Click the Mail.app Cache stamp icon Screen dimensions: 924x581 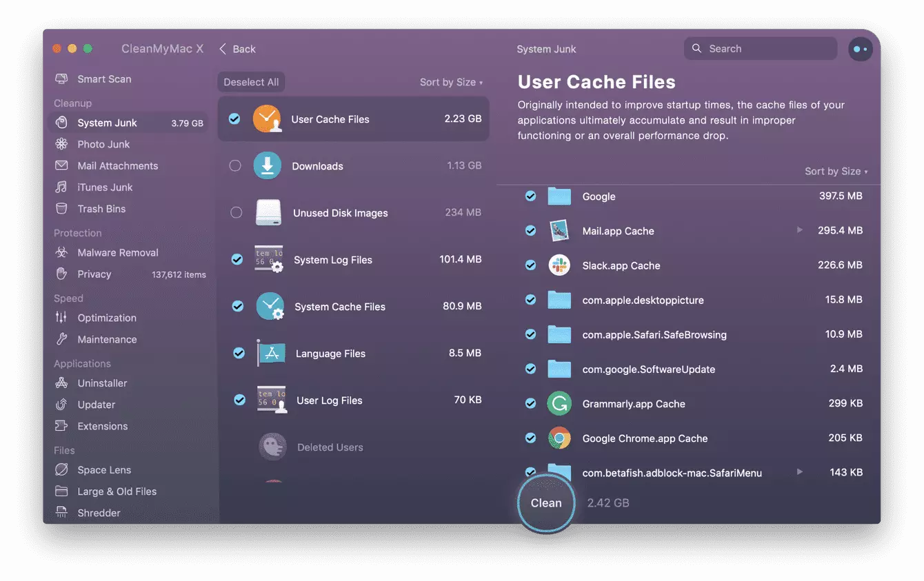pos(559,231)
